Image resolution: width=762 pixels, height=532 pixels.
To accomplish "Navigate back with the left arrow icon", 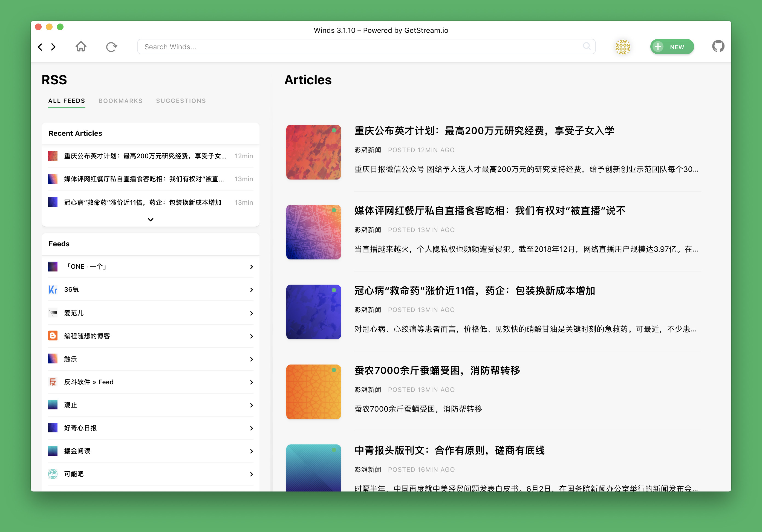I will pos(40,47).
